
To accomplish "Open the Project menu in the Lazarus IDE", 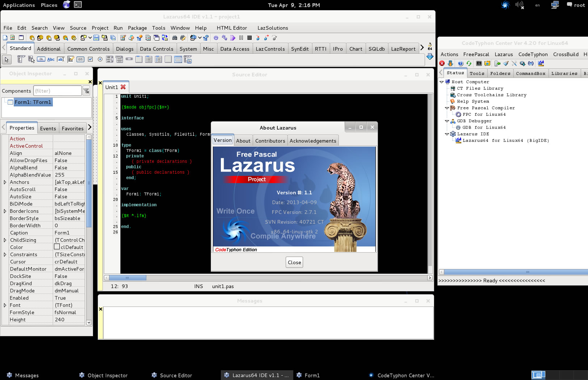I will click(x=100, y=28).
